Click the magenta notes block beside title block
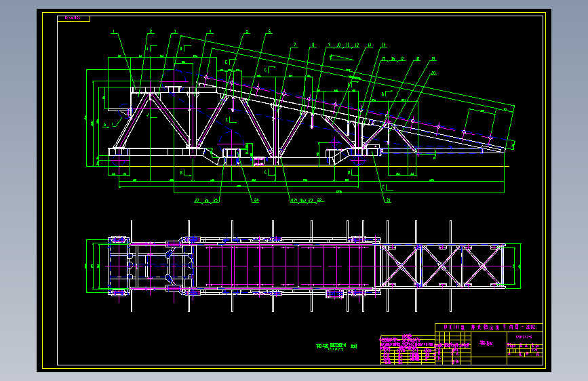Image resolution: width=588 pixels, height=381 pixels. coord(407,348)
